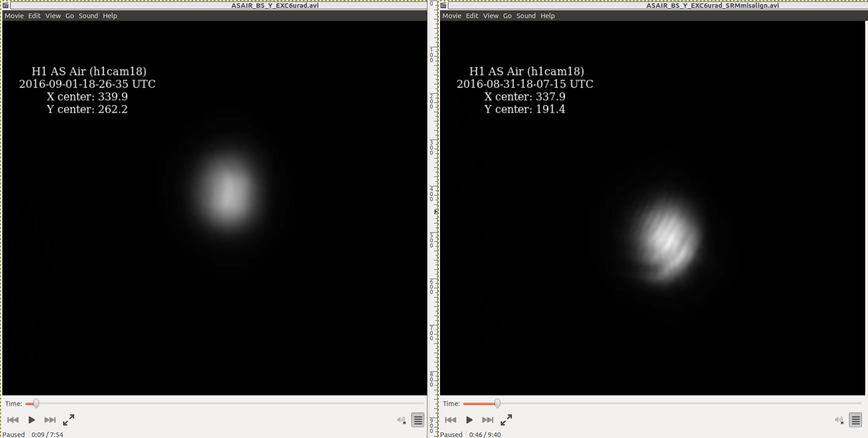Open View menu in SRMmisalign window
The image size is (868, 438).
coord(491,16)
